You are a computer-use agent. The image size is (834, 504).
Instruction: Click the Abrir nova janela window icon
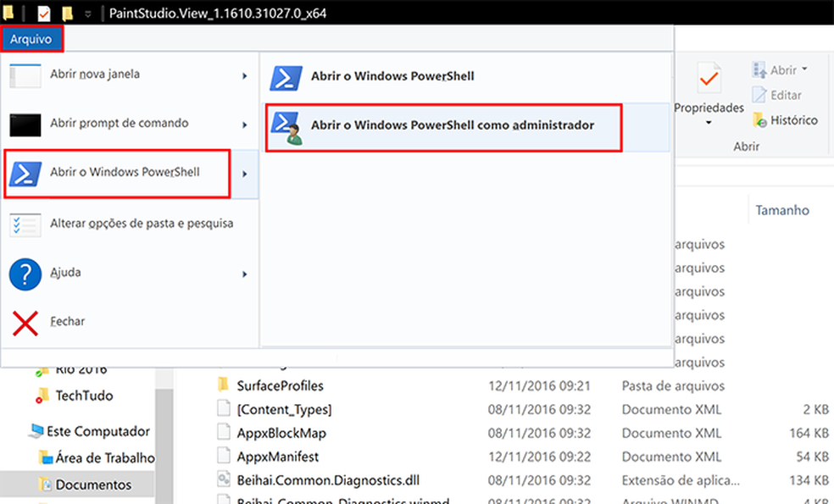[25, 75]
